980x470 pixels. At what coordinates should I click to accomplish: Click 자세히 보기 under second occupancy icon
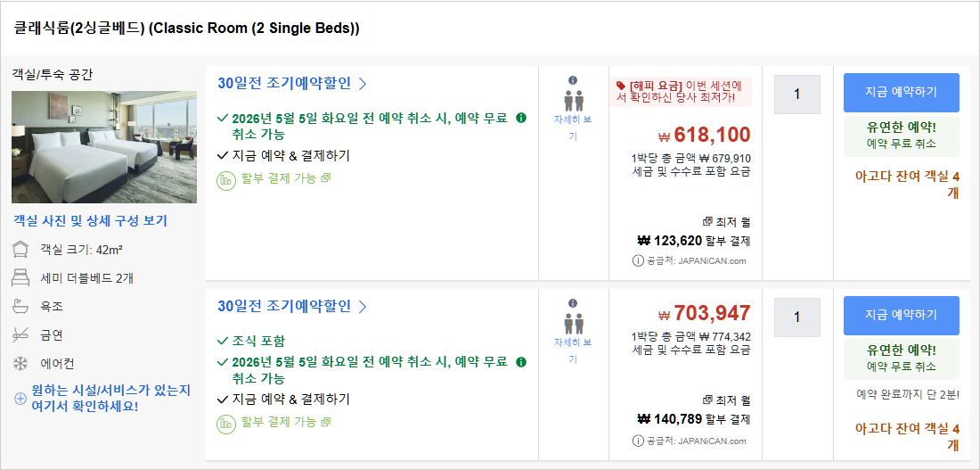[573, 350]
